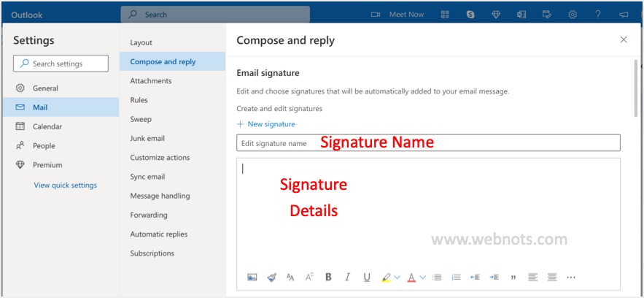The image size is (644, 298).
Task: Click the settings gear in top bar
Action: [x=573, y=15]
